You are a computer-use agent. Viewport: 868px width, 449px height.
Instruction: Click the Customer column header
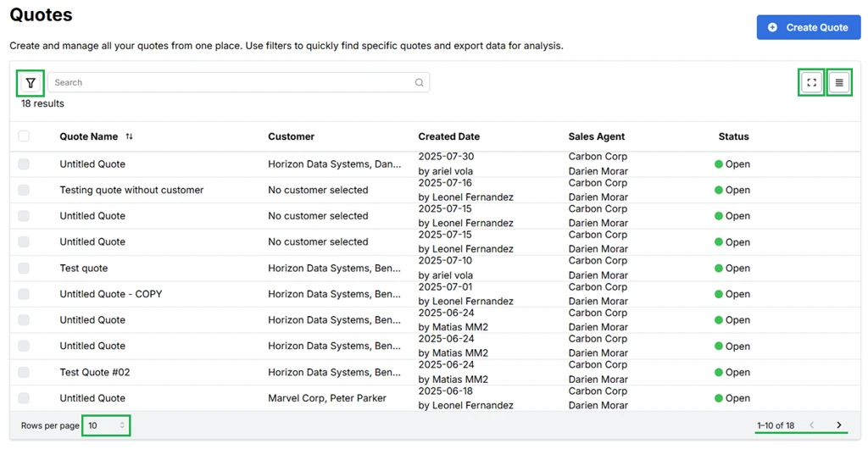(291, 136)
